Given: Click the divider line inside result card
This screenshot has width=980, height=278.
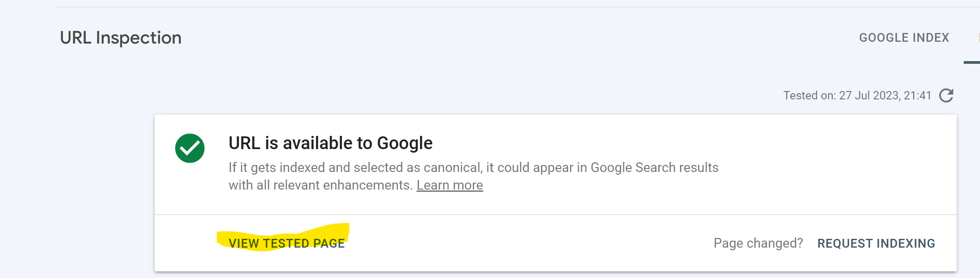Looking at the screenshot, I should pyautogui.click(x=555, y=215).
